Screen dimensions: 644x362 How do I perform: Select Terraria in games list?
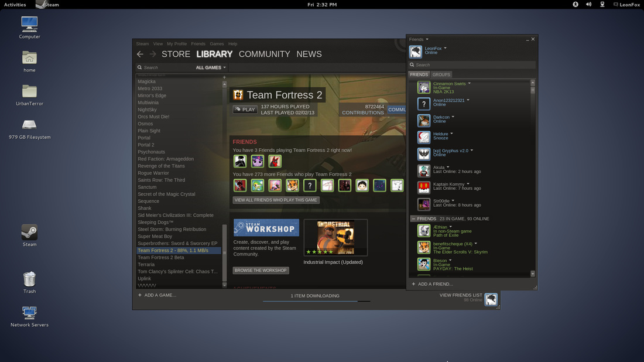click(x=146, y=265)
